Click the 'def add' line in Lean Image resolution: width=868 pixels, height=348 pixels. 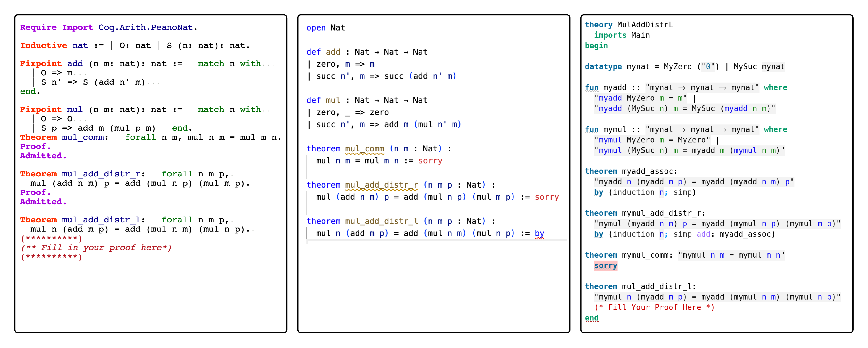pos(323,52)
